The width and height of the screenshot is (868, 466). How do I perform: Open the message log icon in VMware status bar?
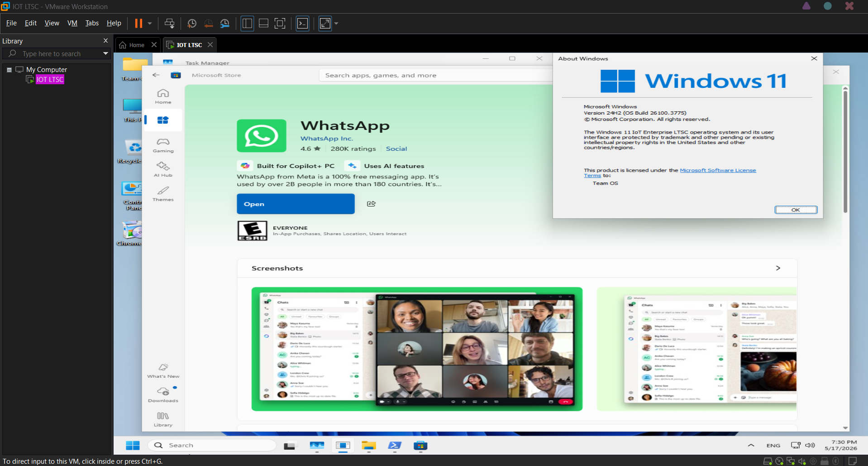853,461
